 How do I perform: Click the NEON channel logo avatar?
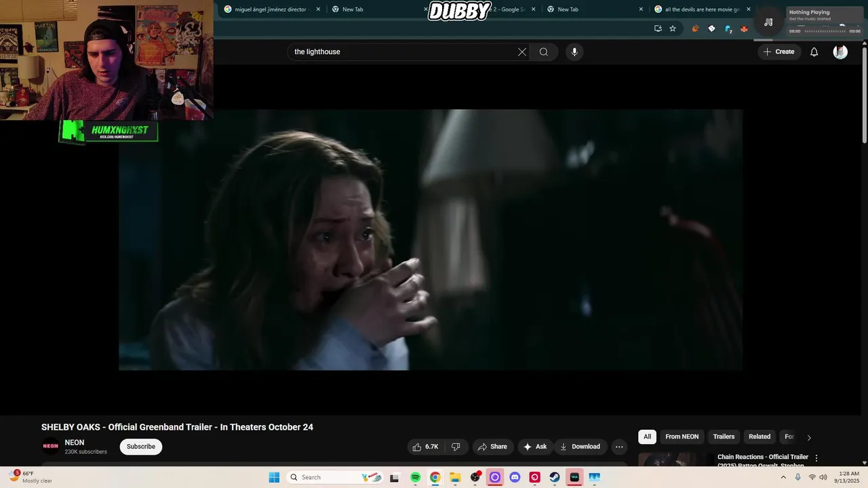pos(51,446)
